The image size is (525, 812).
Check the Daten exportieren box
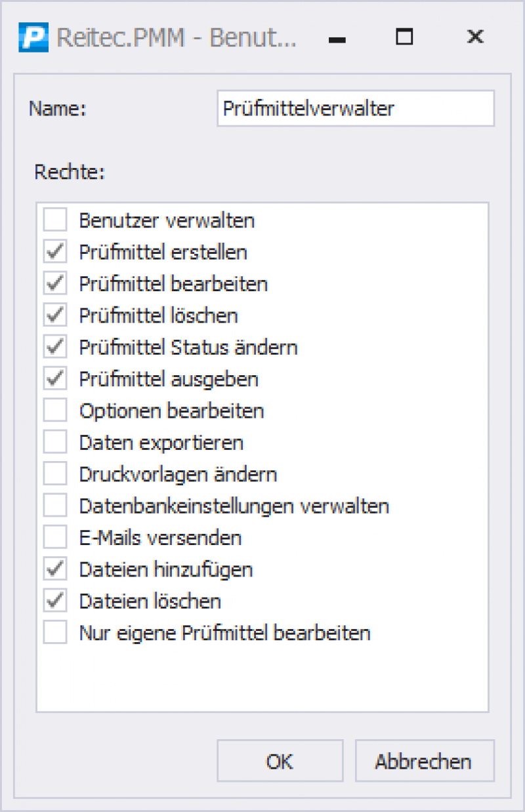55,442
